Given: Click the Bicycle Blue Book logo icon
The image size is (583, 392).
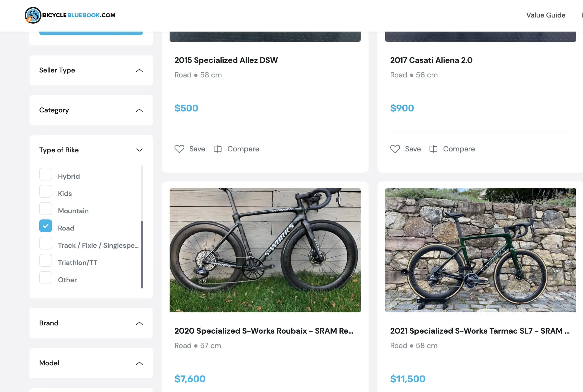Looking at the screenshot, I should pyautogui.click(x=33, y=15).
